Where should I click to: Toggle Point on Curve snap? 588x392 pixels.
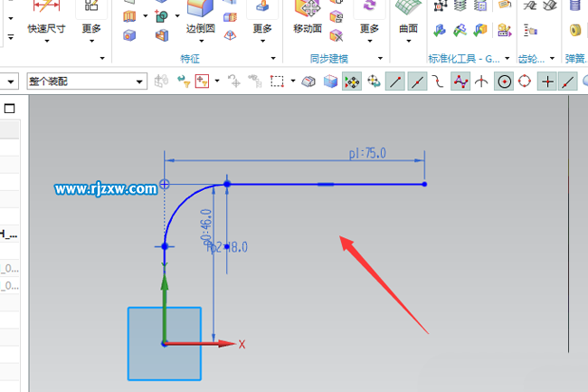[x=568, y=81]
